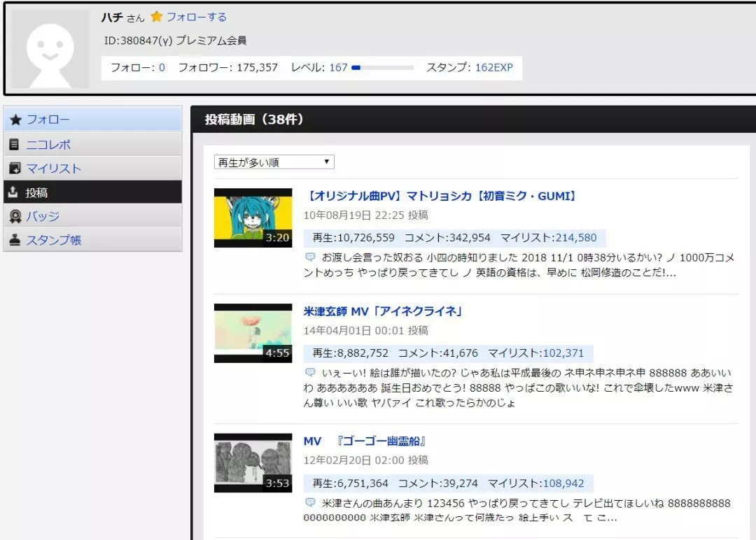Click the level progress bar
756x540 pixels.
383,68
